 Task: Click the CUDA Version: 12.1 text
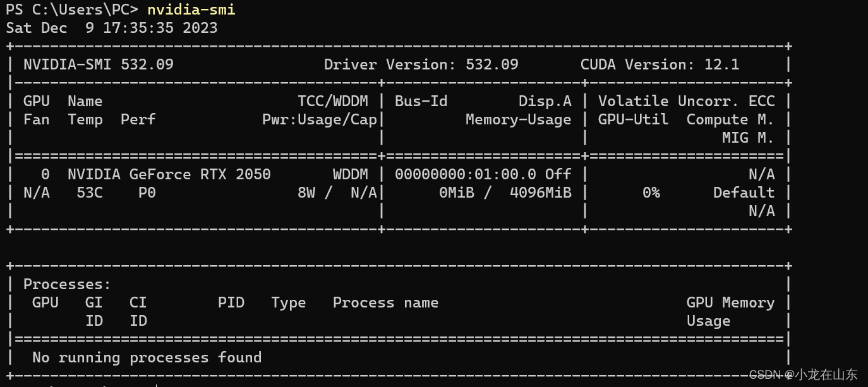(x=660, y=64)
